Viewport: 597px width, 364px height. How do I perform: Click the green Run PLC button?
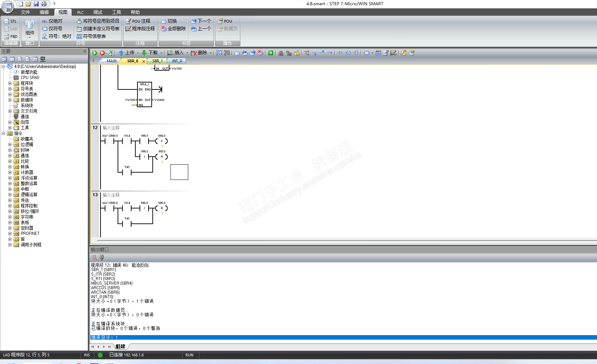coord(95,53)
